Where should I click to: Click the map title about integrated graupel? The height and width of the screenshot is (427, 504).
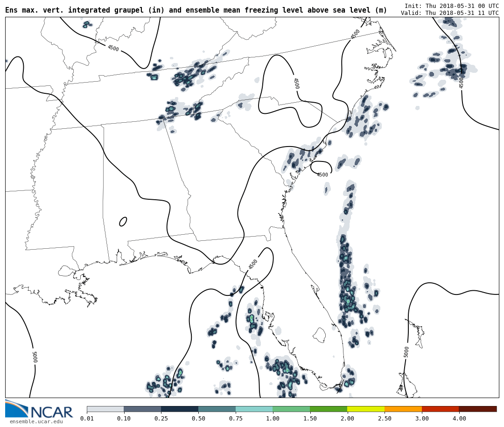pos(196,10)
